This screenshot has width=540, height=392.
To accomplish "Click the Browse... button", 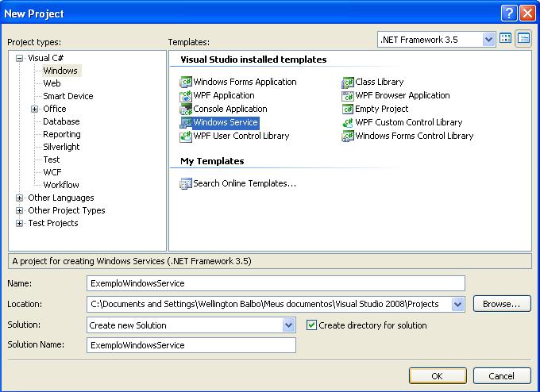I will 502,304.
